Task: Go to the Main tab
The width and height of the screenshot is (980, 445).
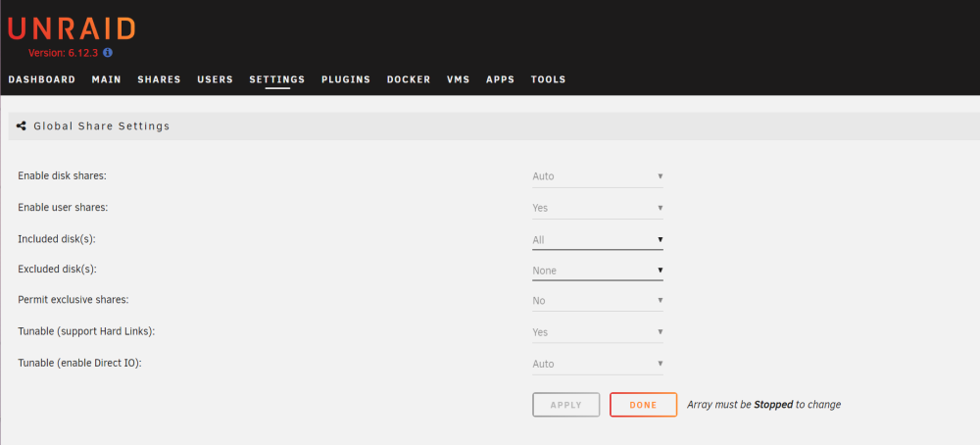Action: pos(106,80)
